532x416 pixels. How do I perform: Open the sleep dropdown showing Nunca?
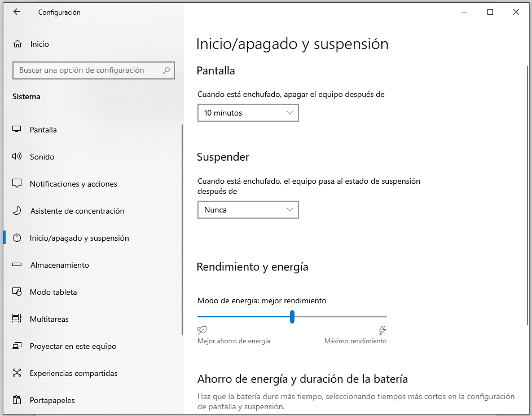[248, 210]
